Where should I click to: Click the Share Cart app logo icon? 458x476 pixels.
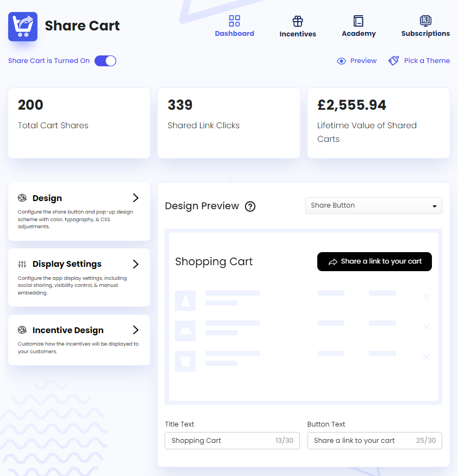pyautogui.click(x=22, y=26)
